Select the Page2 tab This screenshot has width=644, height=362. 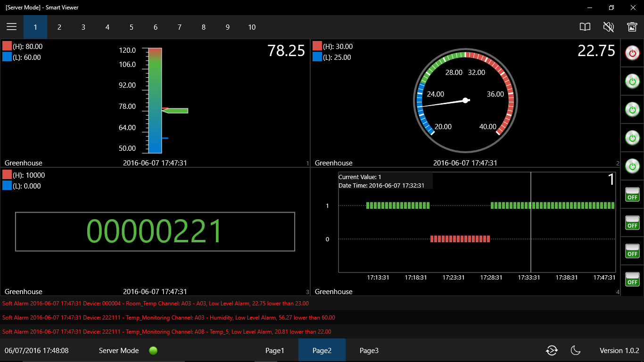pos(322,350)
